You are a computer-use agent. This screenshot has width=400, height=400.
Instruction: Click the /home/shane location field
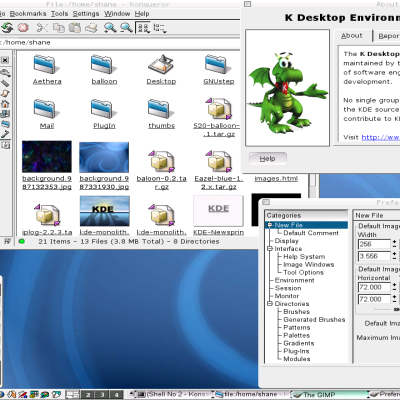[x=120, y=43]
